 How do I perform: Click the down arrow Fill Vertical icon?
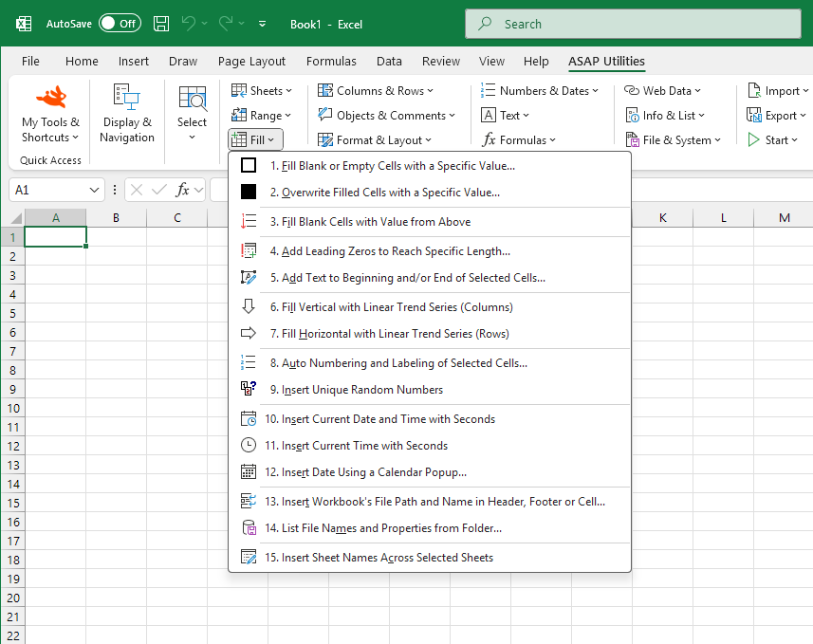point(249,306)
